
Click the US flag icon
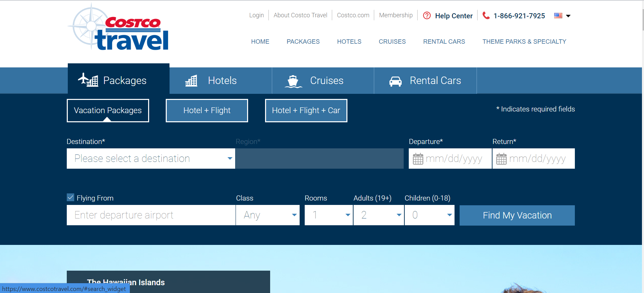click(x=558, y=16)
